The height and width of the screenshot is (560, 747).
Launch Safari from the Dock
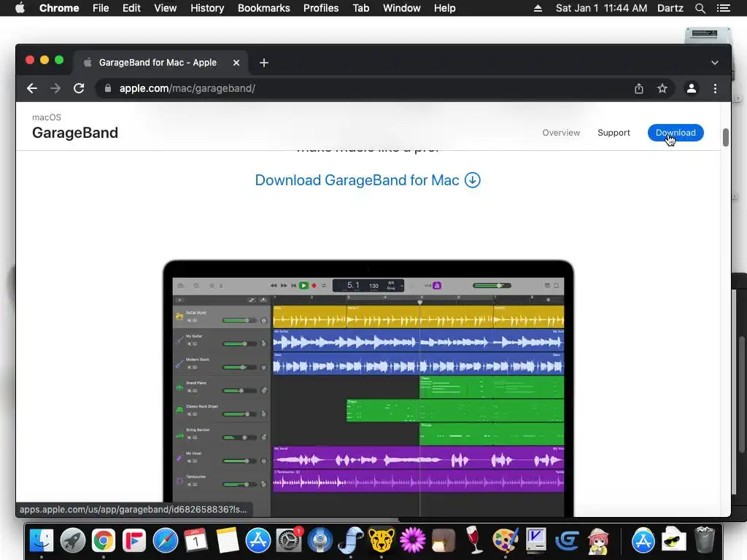point(166,540)
